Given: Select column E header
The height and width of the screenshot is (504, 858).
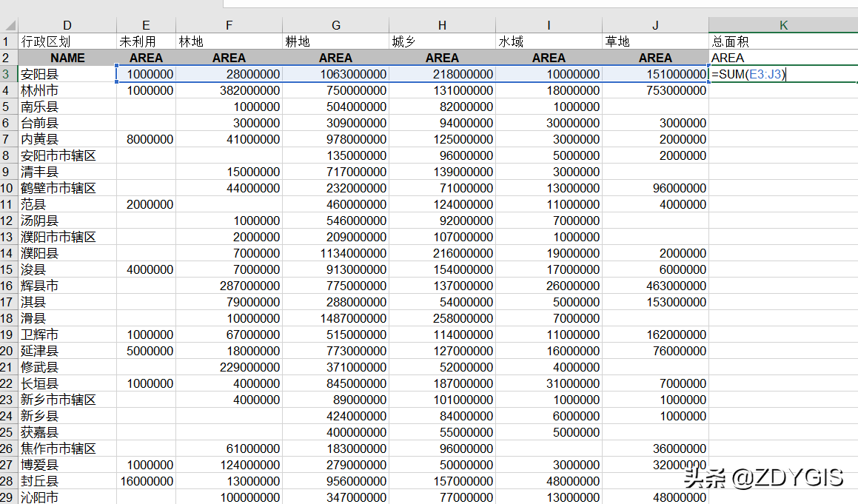Looking at the screenshot, I should pos(146,25).
